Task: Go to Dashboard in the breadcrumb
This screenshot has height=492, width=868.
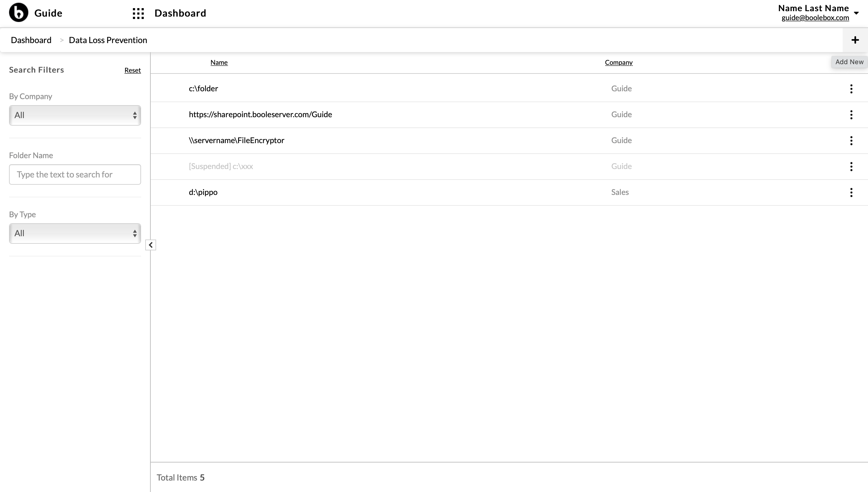Action: (x=31, y=40)
